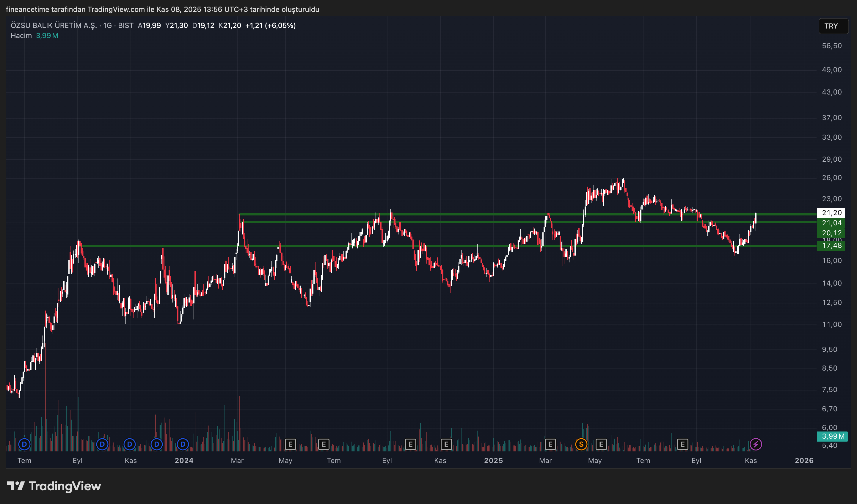Open the E earnings marker before Eyl 2025
The image size is (857, 504).
coord(682,444)
